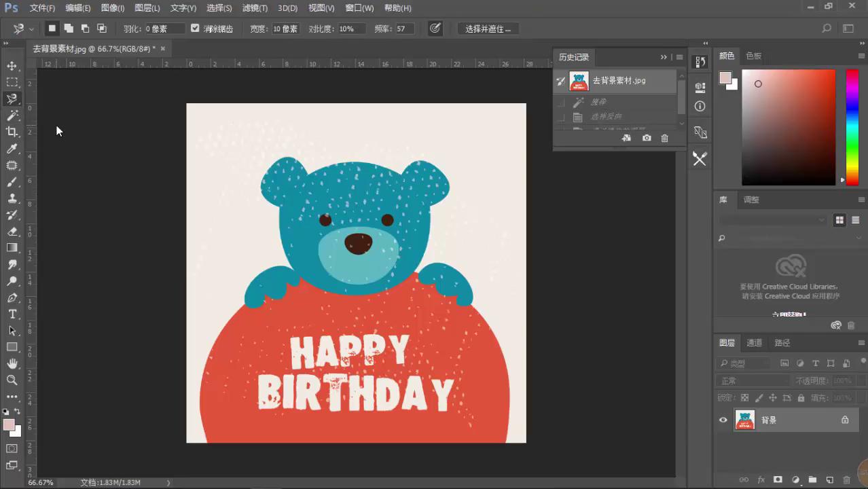This screenshot has height=489, width=868.
Task: Click the Add to selection icon
Action: 69,29
